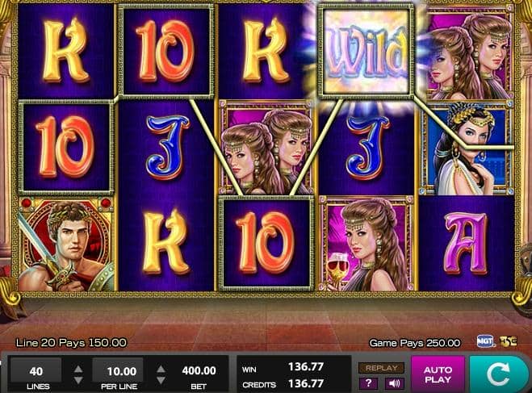532x393 pixels.
Task: Click the purple letter A symbol
Action: coord(466,244)
